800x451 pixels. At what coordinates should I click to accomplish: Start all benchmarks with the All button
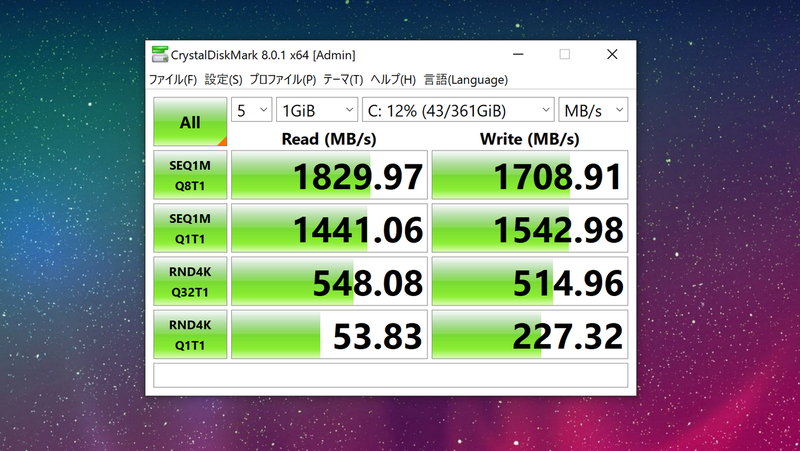click(x=190, y=123)
